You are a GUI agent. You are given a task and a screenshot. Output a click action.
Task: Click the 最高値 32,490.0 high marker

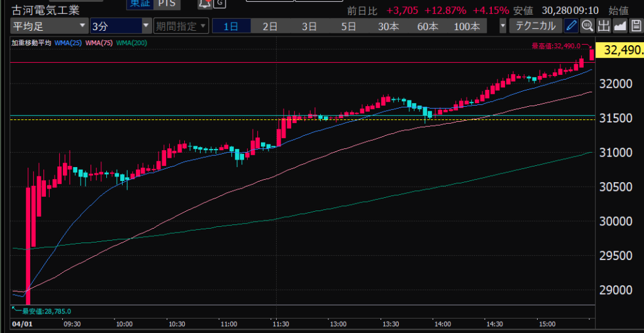click(x=556, y=46)
